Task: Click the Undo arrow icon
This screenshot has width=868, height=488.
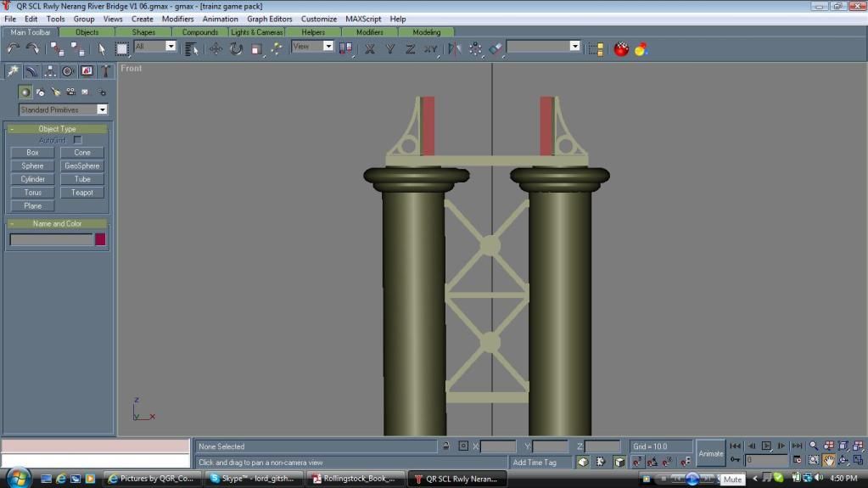Action: (x=14, y=48)
